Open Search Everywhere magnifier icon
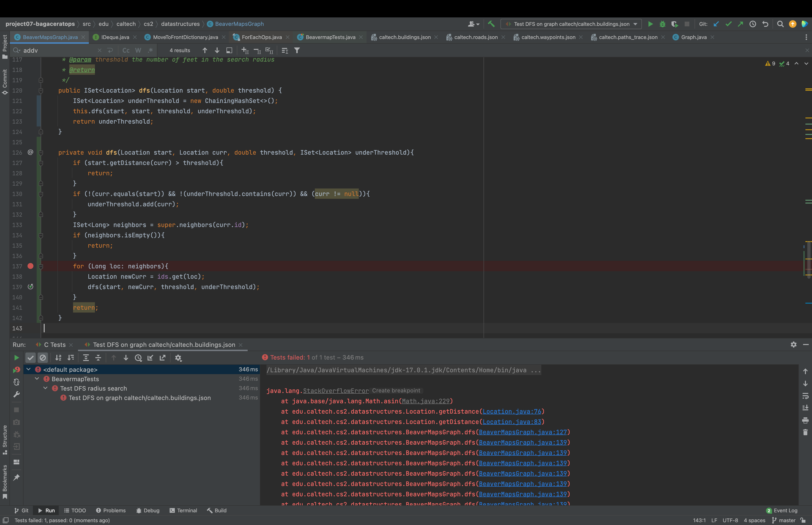 click(x=780, y=24)
